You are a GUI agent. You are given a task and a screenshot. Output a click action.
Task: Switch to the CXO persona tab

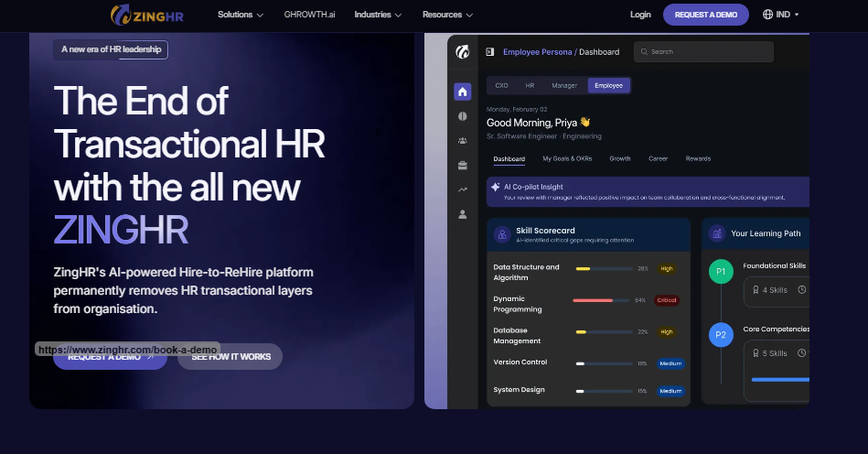(501, 86)
